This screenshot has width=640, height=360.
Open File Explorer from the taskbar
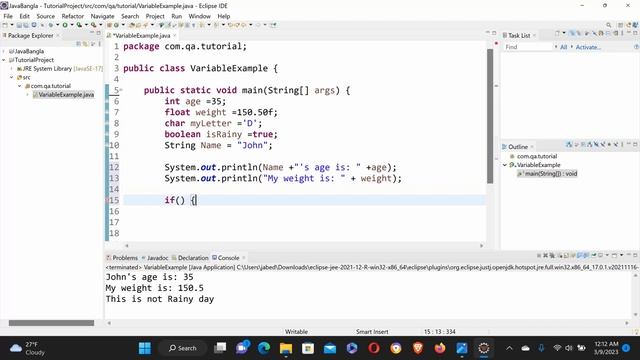click(x=286, y=348)
